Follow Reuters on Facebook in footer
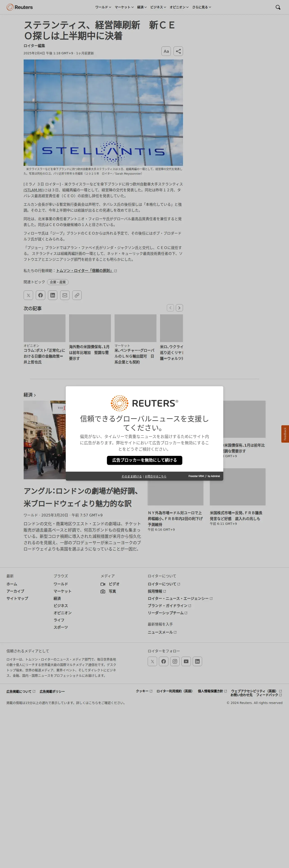 click(163, 661)
